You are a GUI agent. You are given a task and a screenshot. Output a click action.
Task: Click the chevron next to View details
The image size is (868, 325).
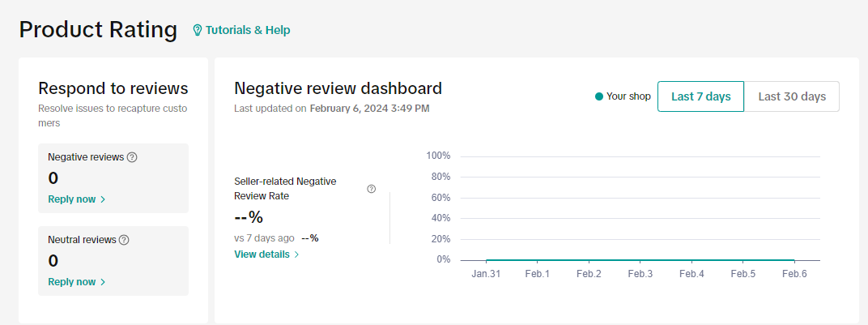coord(297,254)
